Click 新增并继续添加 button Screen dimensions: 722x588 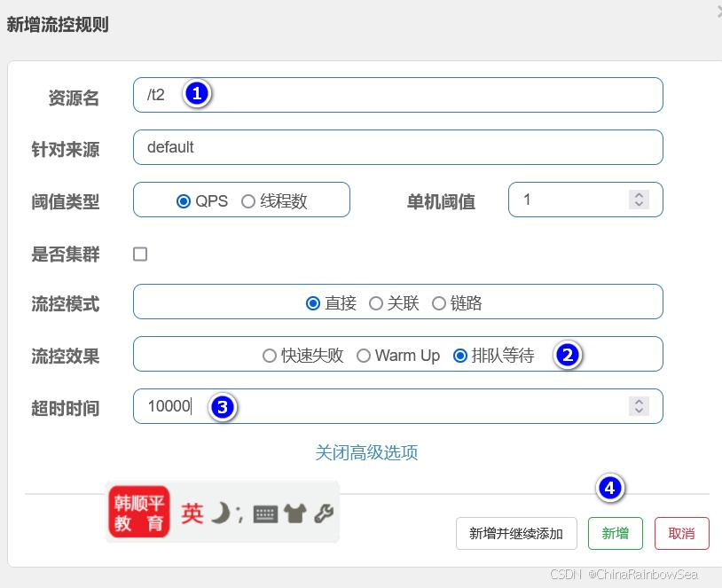[516, 534]
